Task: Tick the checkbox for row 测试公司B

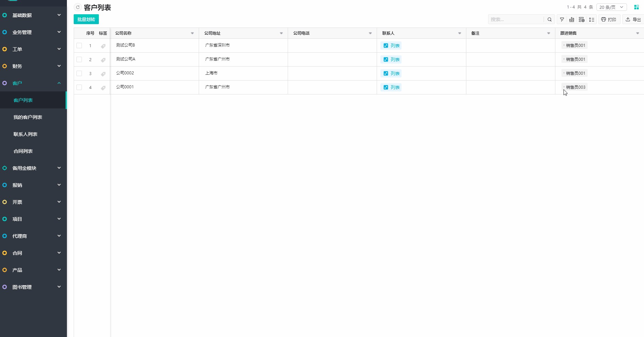Action: (79, 46)
